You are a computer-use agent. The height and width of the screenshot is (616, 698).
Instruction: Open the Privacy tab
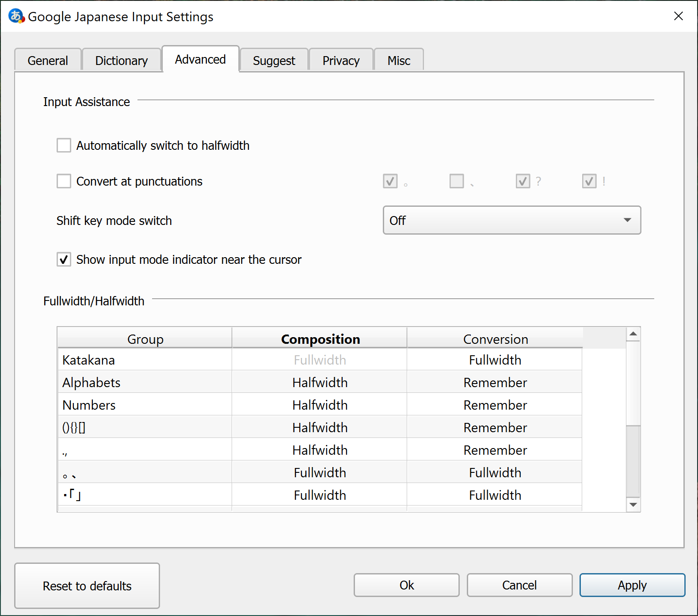pyautogui.click(x=341, y=61)
